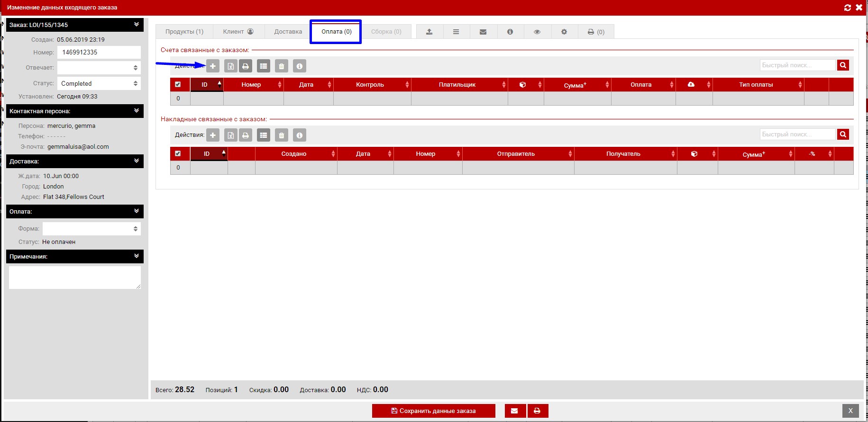Viewport: 868px width, 422px height.
Task: Refresh the order dialog
Action: tap(848, 8)
